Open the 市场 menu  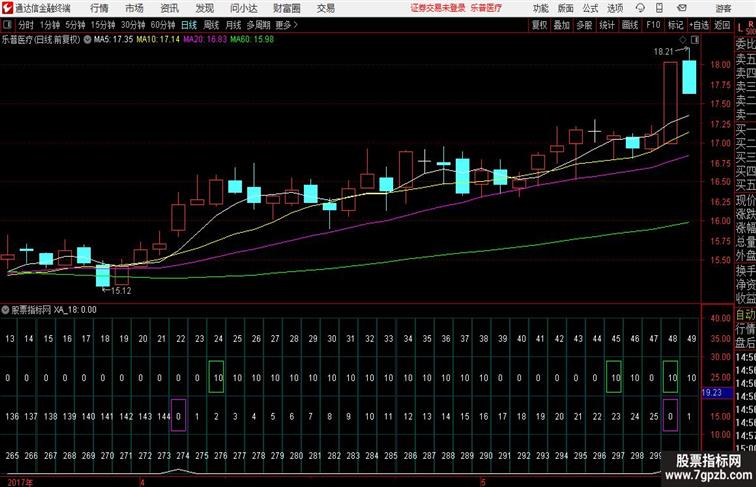tap(134, 8)
